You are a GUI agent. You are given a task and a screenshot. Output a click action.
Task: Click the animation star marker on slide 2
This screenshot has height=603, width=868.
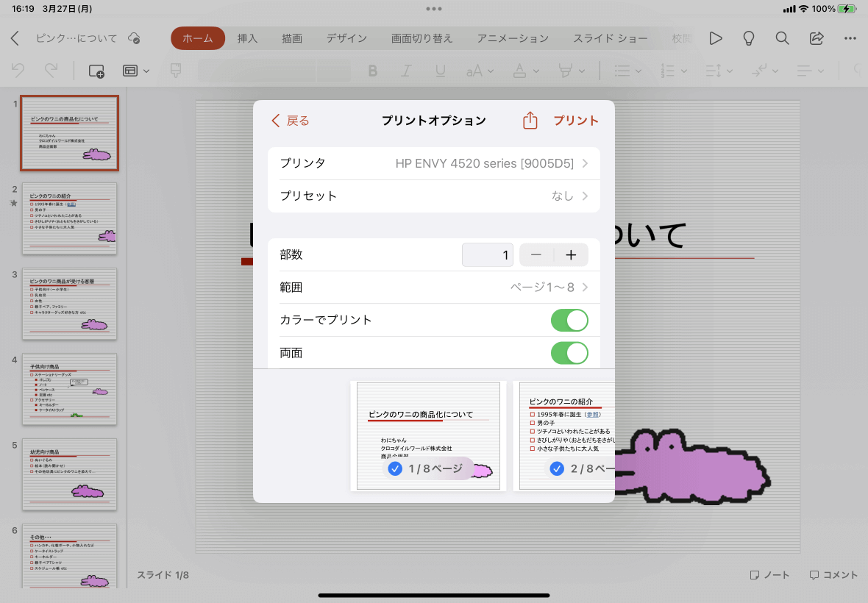[14, 203]
